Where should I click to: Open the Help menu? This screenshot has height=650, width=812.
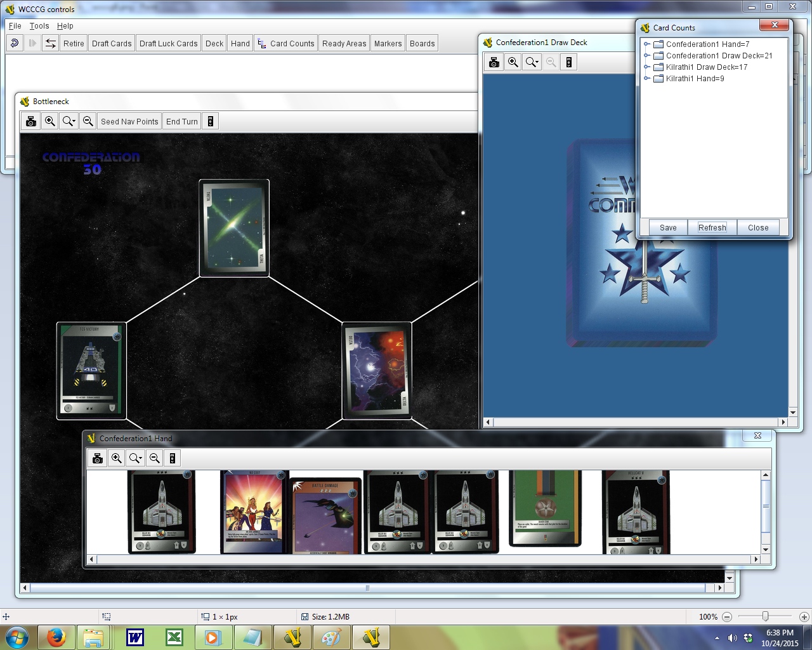pos(65,26)
